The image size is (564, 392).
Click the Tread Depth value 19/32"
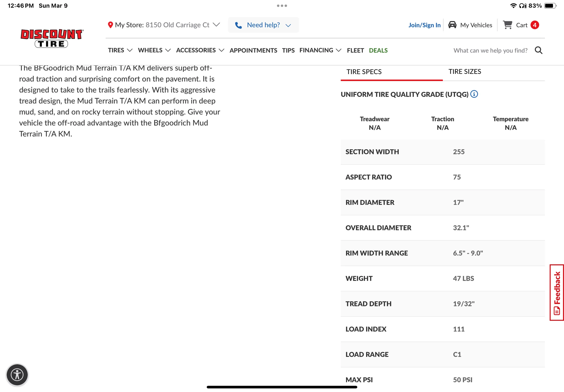tap(464, 304)
